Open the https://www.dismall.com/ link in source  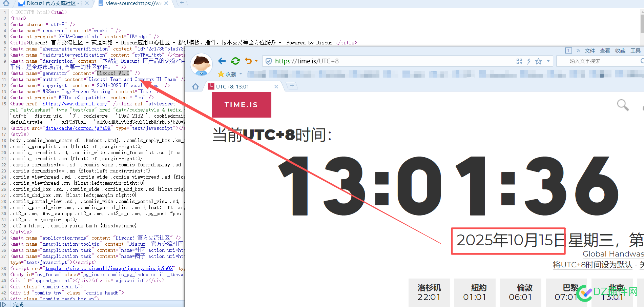point(75,104)
